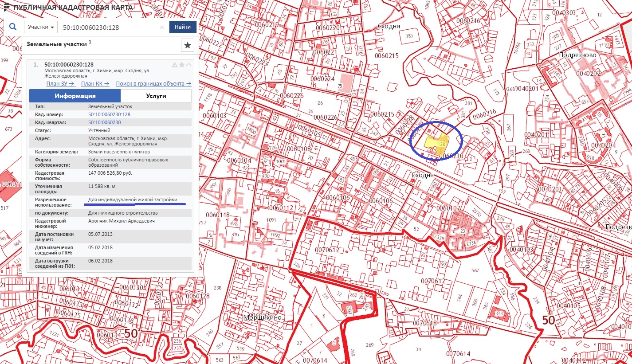Viewport: 632px width, 364px height.
Task: Click the magnifier search icon
Action: point(12,27)
